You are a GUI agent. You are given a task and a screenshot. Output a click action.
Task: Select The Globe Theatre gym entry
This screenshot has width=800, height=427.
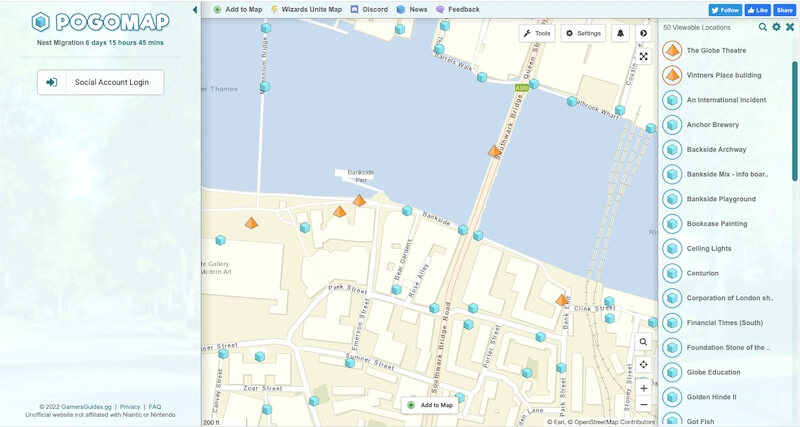click(726, 51)
